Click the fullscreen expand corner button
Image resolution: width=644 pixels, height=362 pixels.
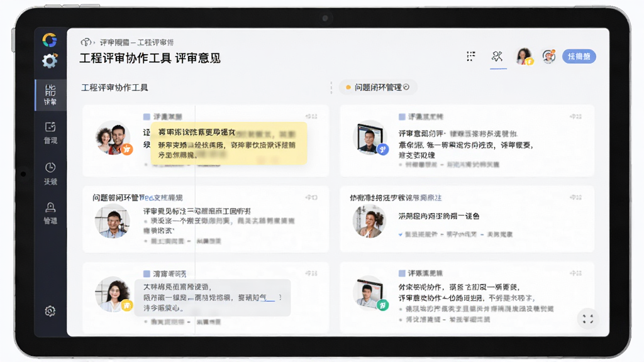point(588,319)
